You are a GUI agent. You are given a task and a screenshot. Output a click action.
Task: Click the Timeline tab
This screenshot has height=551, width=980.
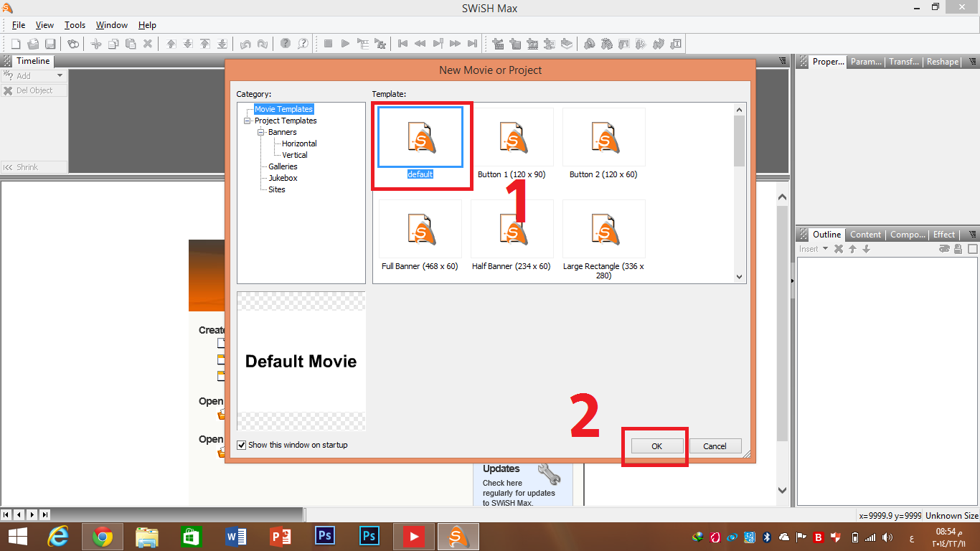pyautogui.click(x=33, y=62)
